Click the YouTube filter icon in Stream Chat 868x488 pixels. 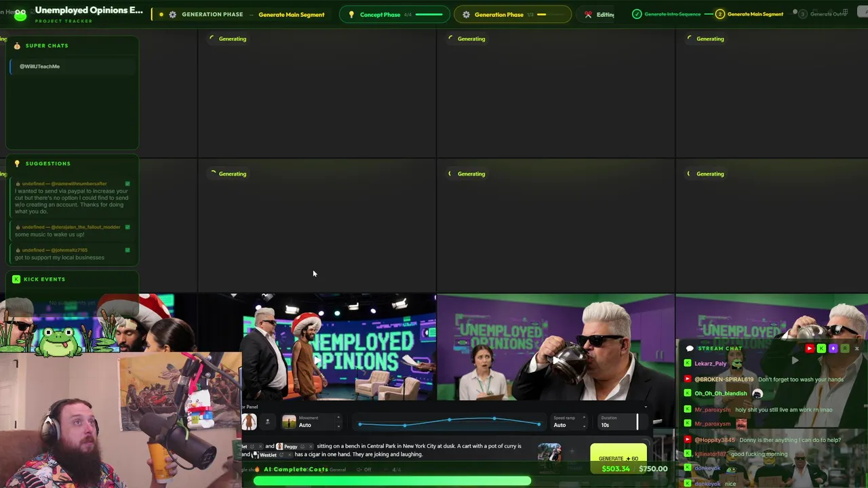point(809,348)
